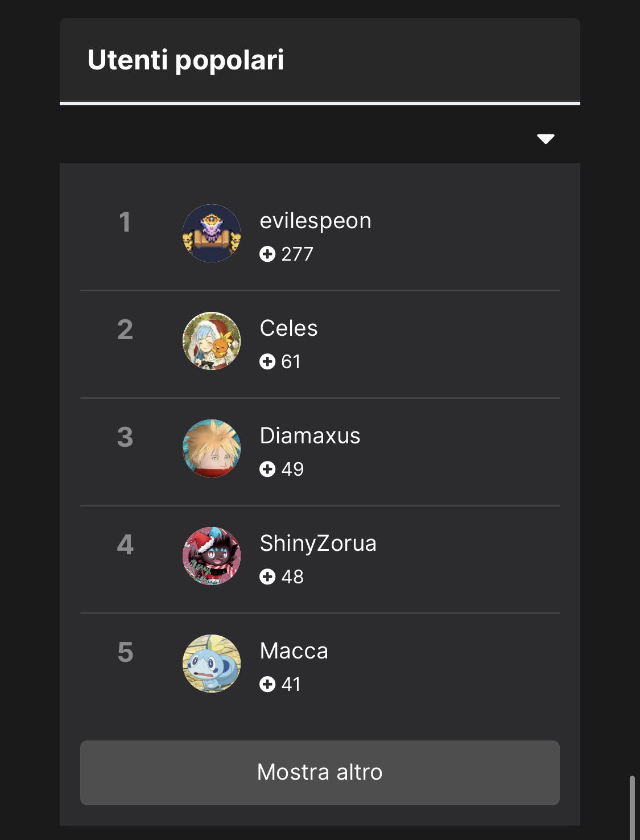Open the ShinyZorua profile link
This screenshot has width=640, height=840.
tap(318, 543)
